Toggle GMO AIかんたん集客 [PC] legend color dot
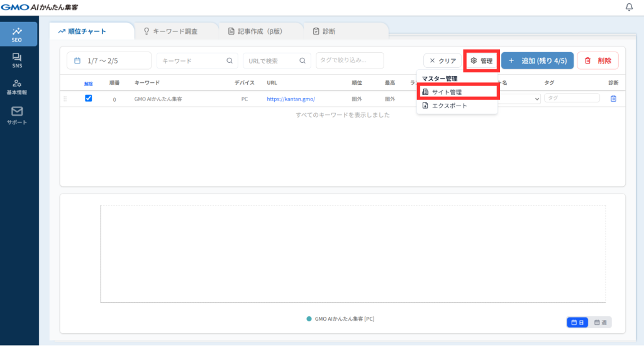644x347 pixels. coord(309,319)
